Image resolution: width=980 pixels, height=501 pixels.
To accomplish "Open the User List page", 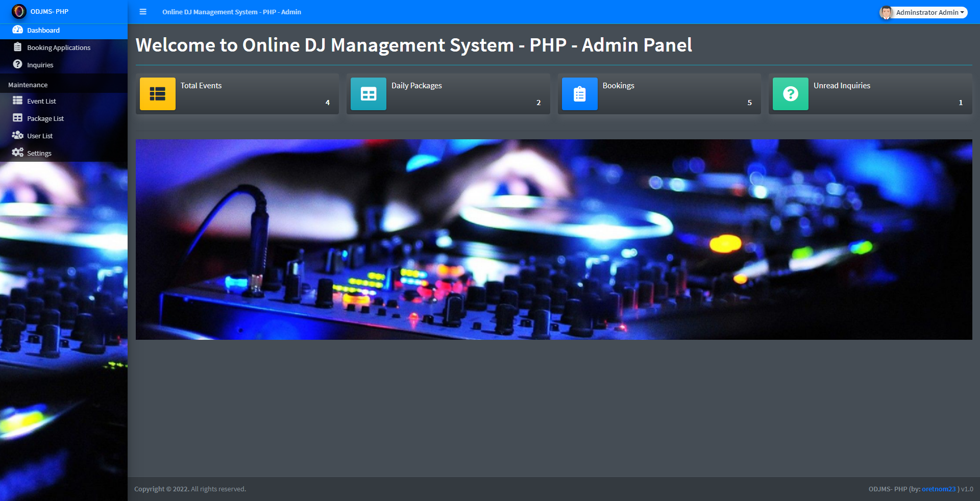I will 64,136.
